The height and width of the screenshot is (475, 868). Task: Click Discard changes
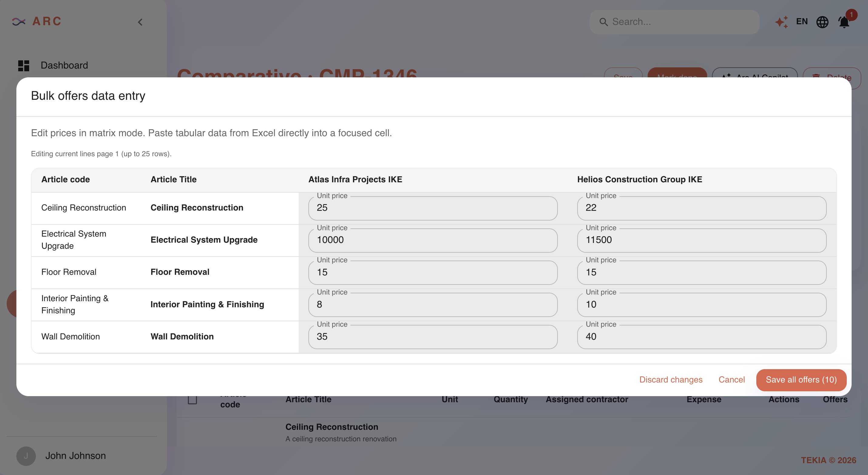point(670,380)
